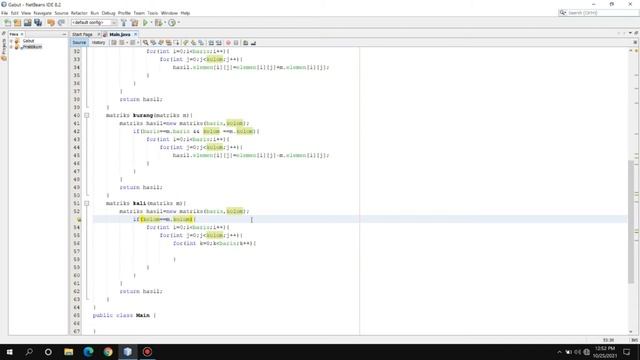Click Clean and Build Project icon
Screen dimensions: 640x360
134,22
